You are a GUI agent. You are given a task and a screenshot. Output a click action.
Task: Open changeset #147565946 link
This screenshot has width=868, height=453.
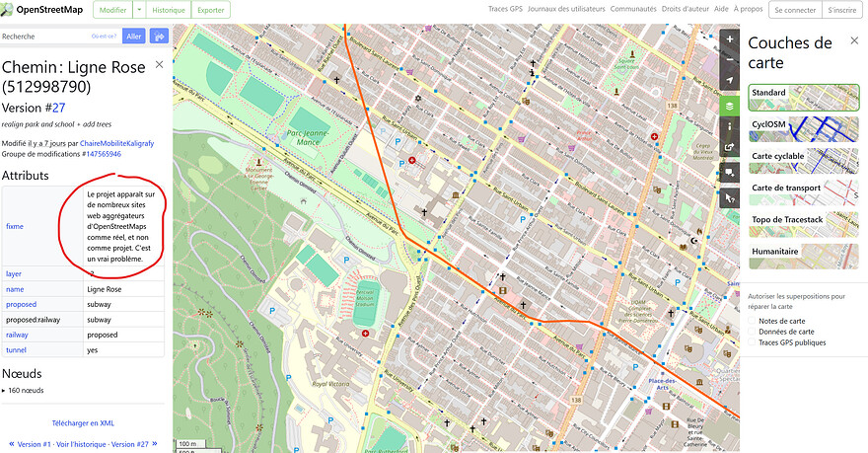tap(104, 154)
